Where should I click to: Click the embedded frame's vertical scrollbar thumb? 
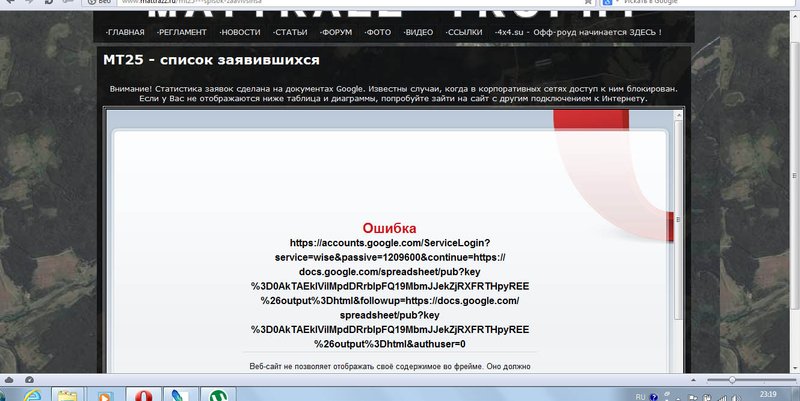tap(678, 220)
